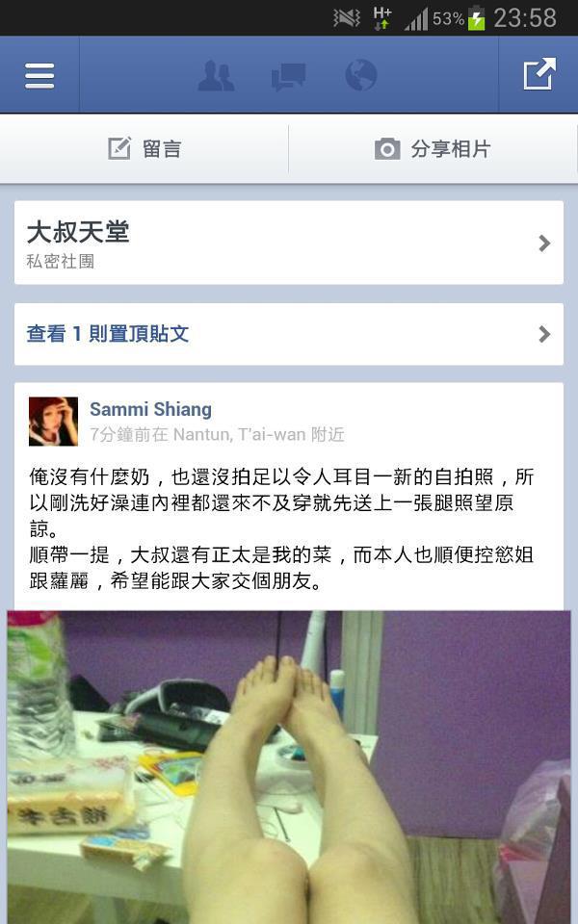Open the notifications globe icon
This screenshot has width=578, height=924.
pos(360,75)
